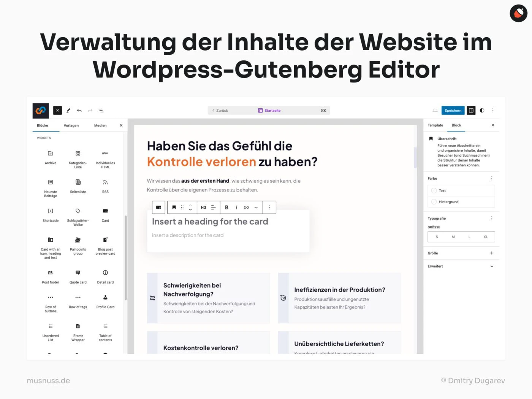Image resolution: width=532 pixels, height=399 pixels.
Task: Add a link to the heading
Action: [246, 207]
